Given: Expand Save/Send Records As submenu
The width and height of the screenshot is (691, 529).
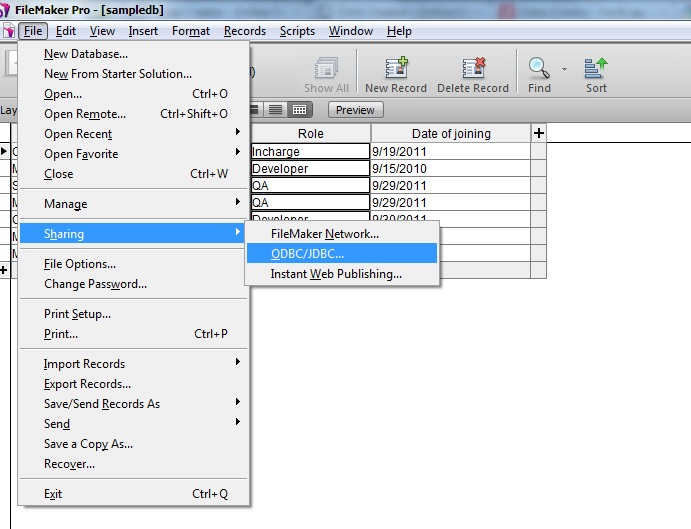Looking at the screenshot, I should point(134,404).
